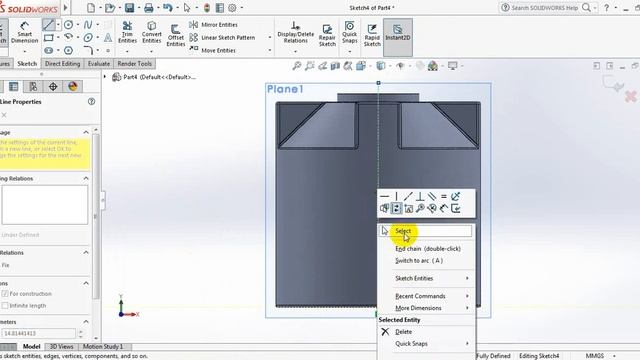Screen dimensions: 640x360
Task: Select the Line sketch tool
Action: 49,25
